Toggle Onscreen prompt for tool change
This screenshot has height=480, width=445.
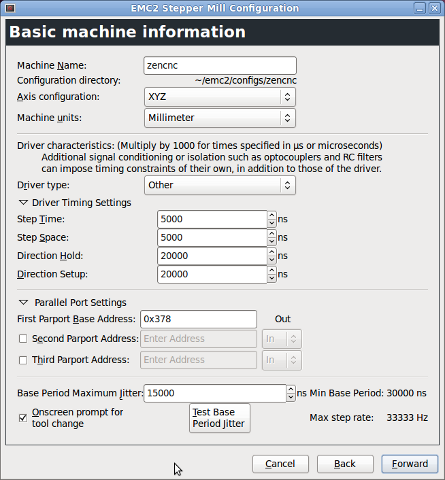click(x=23, y=418)
